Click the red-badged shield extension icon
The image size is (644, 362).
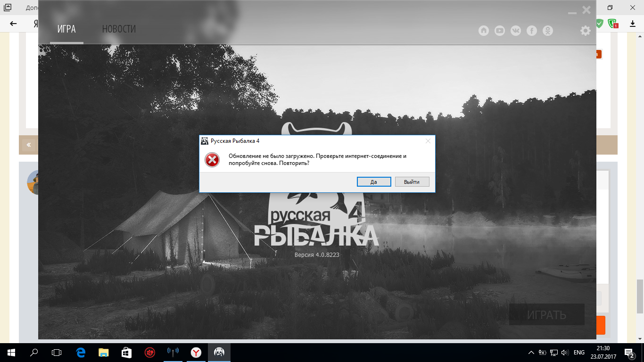pos(613,23)
